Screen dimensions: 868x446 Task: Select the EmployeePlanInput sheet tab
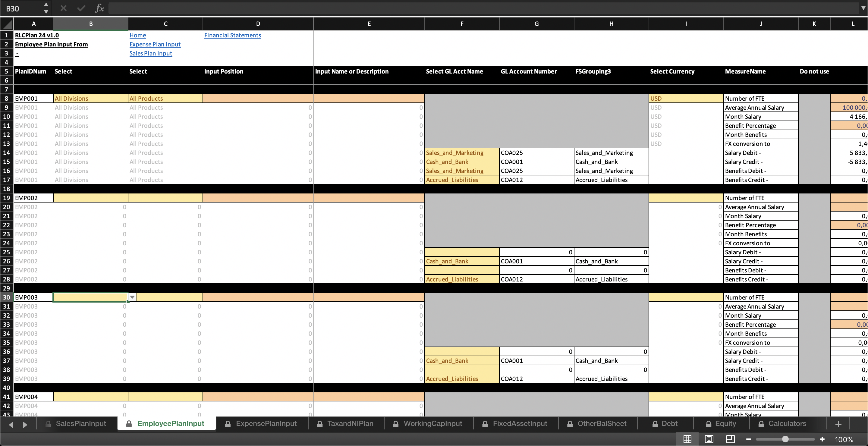coord(166,424)
